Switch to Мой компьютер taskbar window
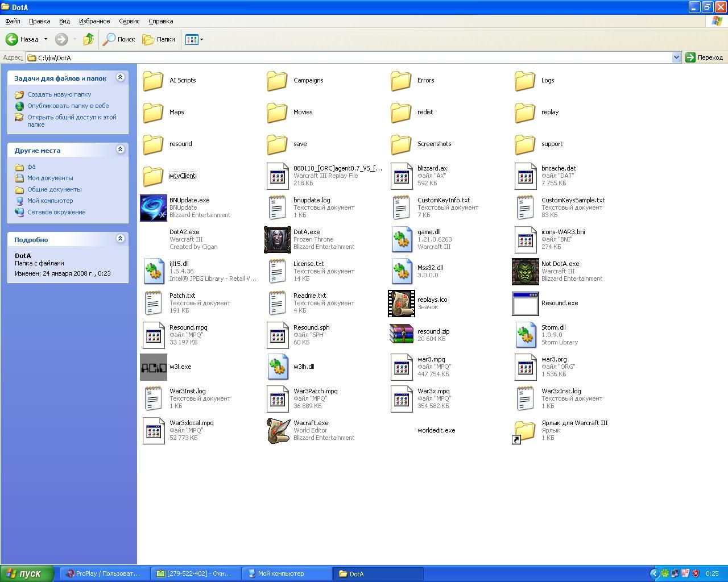 pyautogui.click(x=287, y=573)
